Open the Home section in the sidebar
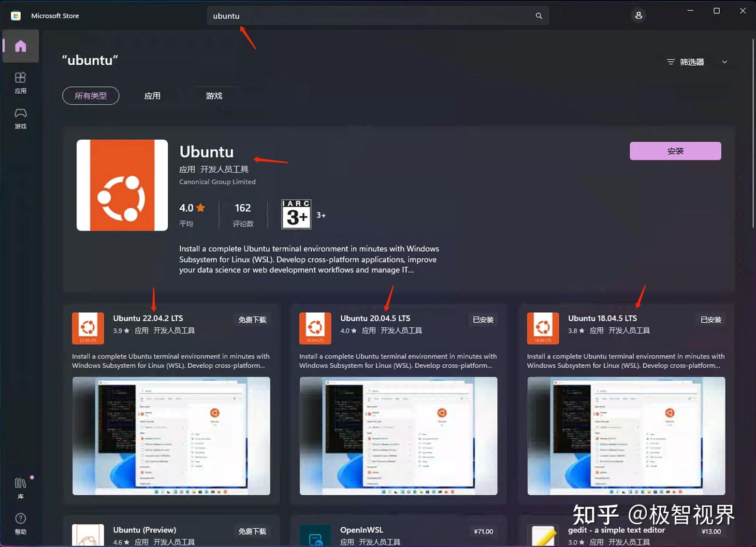Image resolution: width=756 pixels, height=547 pixels. 20,46
